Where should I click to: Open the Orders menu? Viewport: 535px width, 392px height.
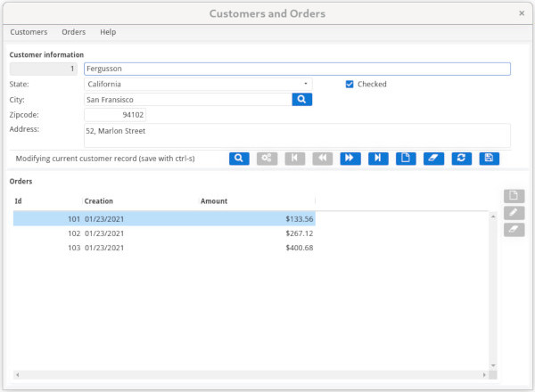(74, 32)
